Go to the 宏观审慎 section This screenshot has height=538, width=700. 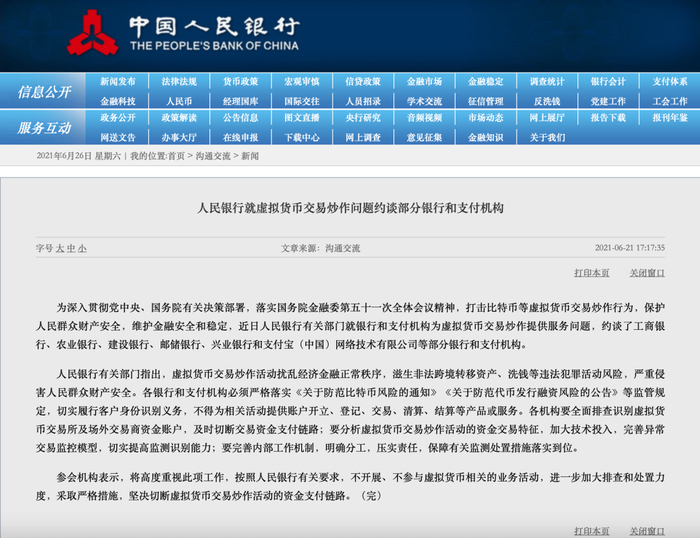point(302,81)
